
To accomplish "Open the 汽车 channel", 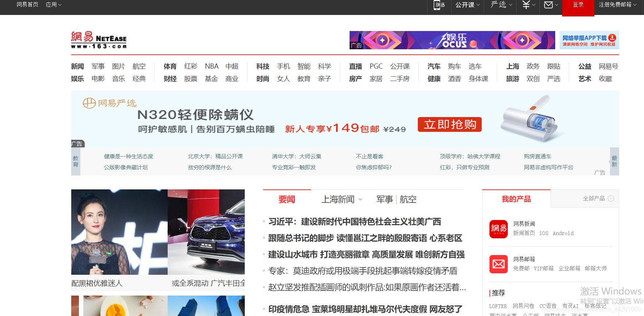I will tap(434, 66).
